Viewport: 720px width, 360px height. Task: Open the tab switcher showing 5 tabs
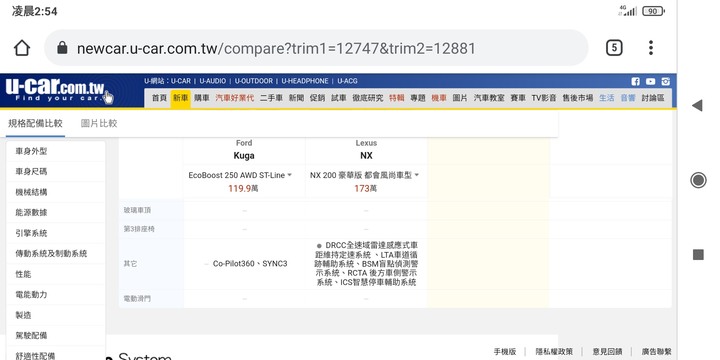point(614,48)
